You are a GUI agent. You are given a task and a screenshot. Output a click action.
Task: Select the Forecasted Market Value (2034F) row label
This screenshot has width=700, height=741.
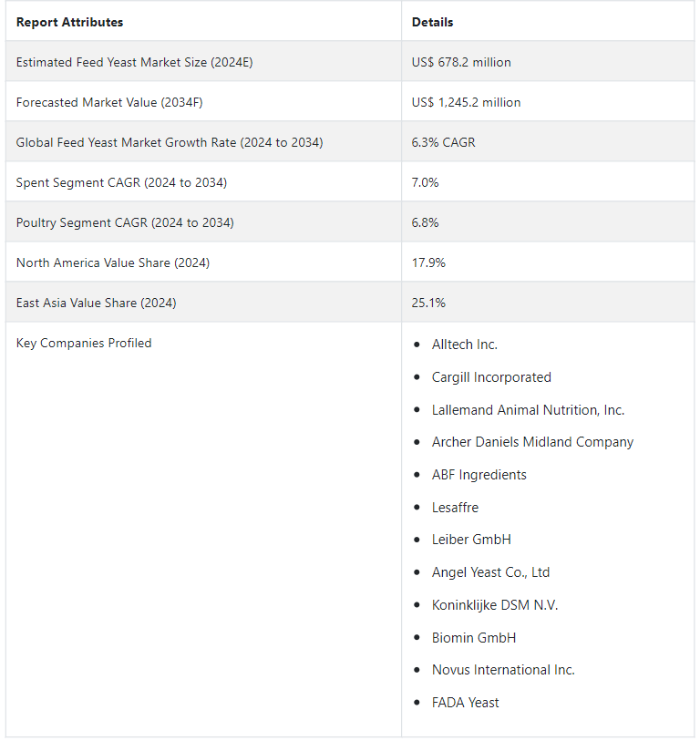(109, 103)
